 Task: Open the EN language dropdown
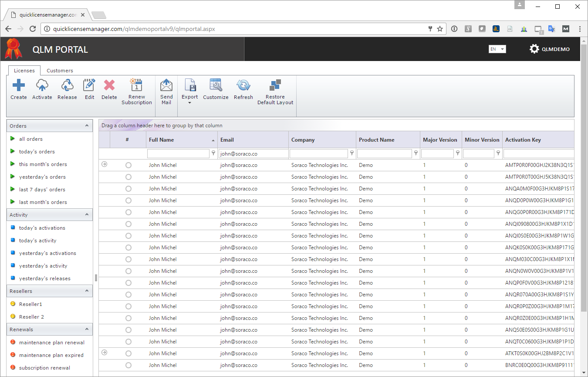[x=497, y=49]
